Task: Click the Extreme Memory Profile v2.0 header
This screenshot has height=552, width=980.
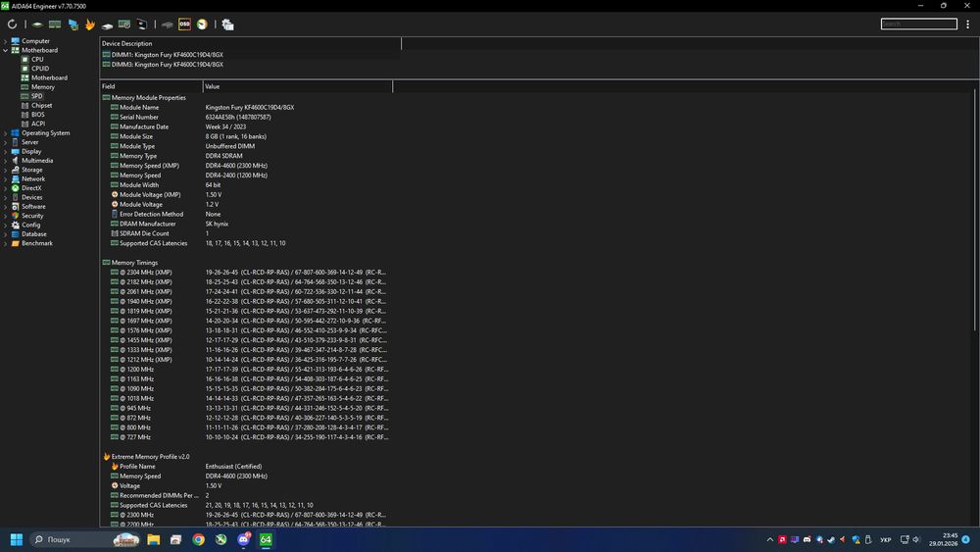Action: click(x=146, y=457)
